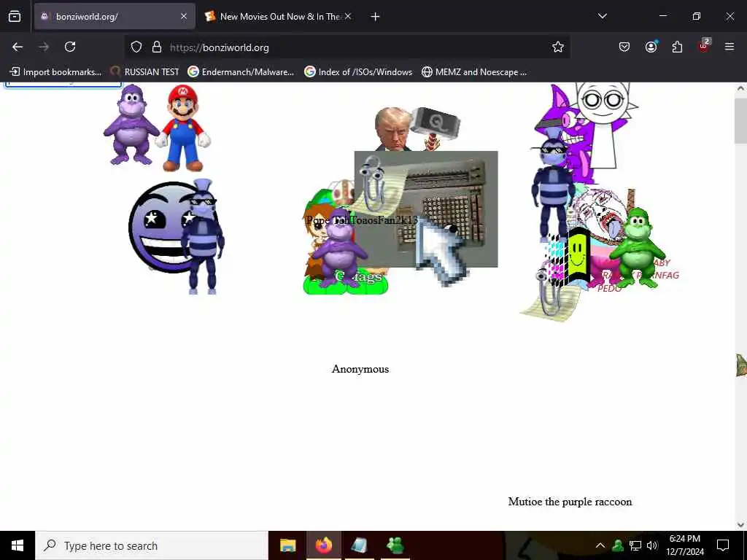
Task: Open the RUSSIAN TEST bookmark
Action: [144, 72]
